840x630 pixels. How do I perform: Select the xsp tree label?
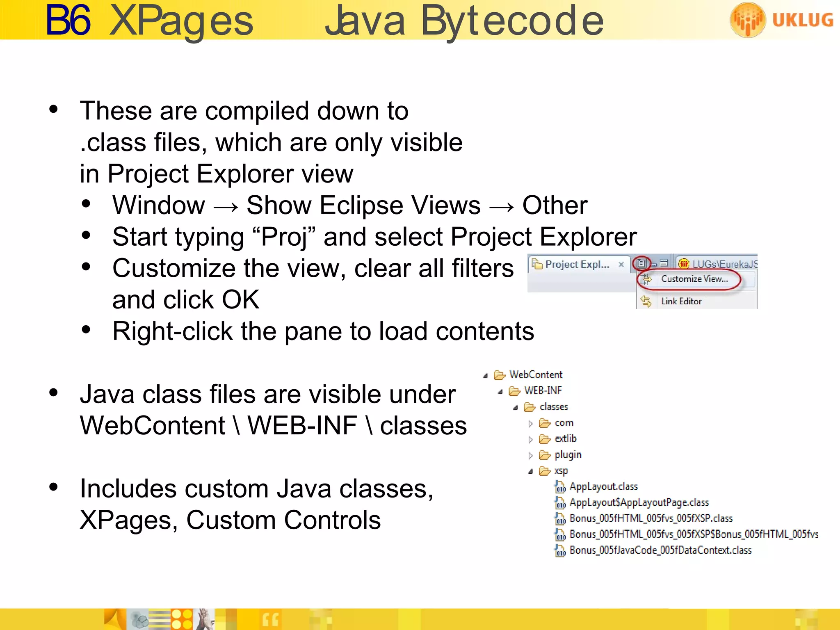(x=561, y=471)
